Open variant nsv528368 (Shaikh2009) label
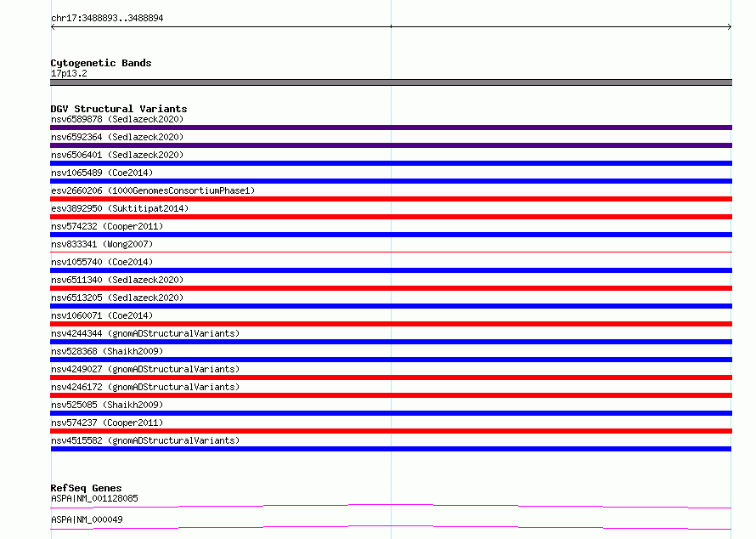 (x=107, y=351)
